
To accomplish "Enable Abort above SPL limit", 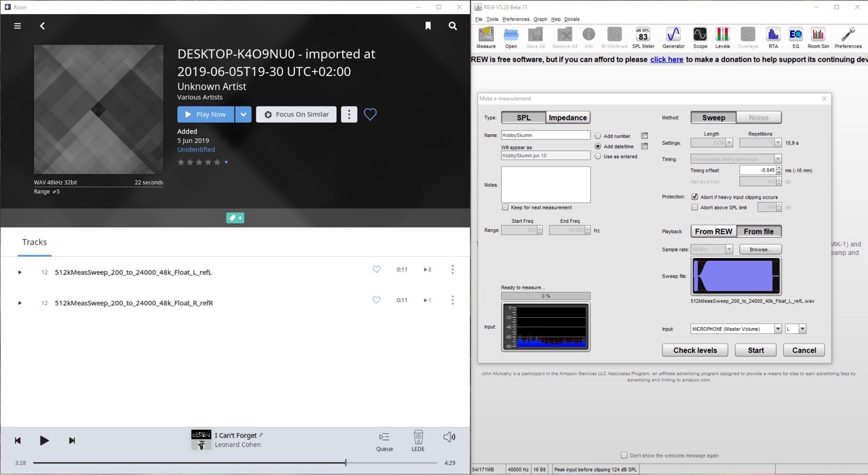I will click(x=694, y=207).
